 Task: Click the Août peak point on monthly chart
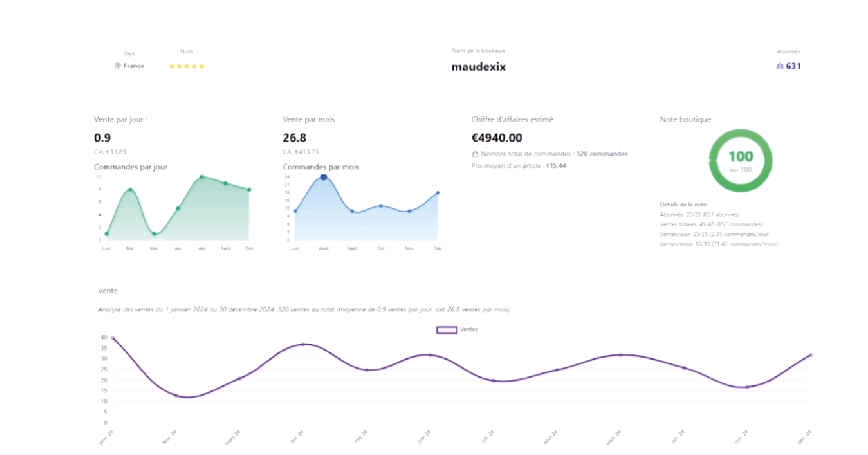[x=323, y=177]
